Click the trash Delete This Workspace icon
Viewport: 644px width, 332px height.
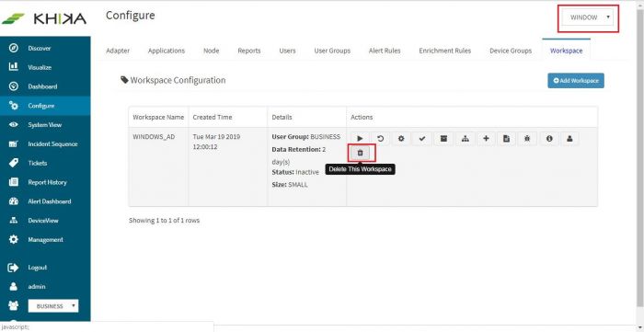click(x=361, y=153)
